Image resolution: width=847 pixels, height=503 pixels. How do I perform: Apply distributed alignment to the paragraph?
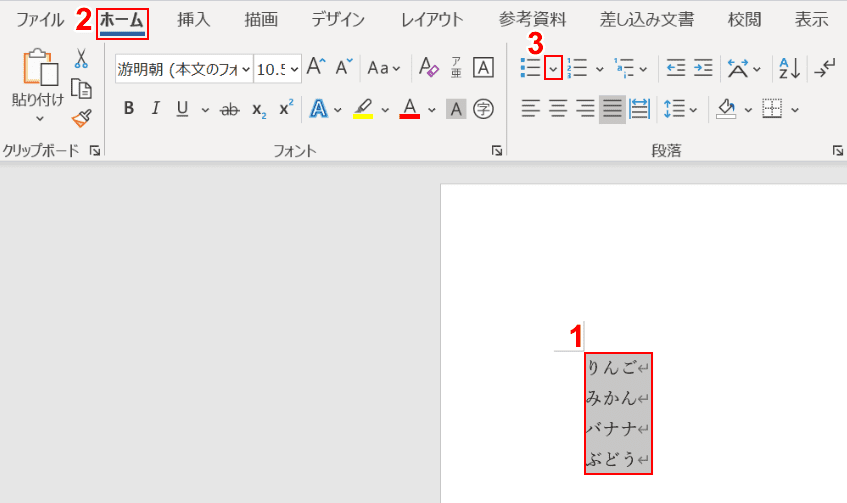640,109
